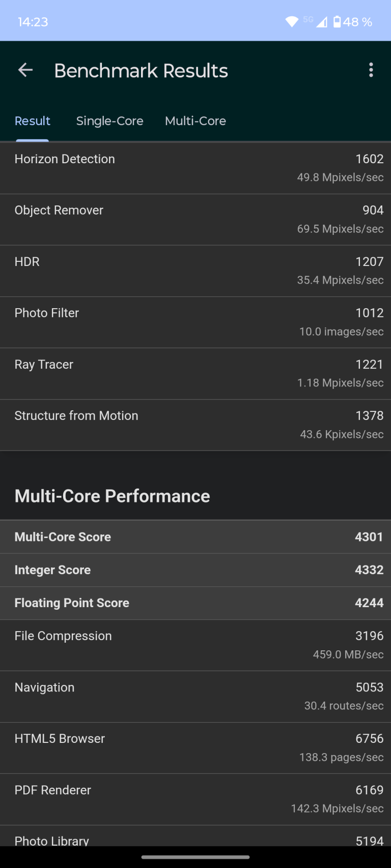Image resolution: width=391 pixels, height=868 pixels.
Task: Switch to the Multi-Core tab
Action: click(195, 121)
